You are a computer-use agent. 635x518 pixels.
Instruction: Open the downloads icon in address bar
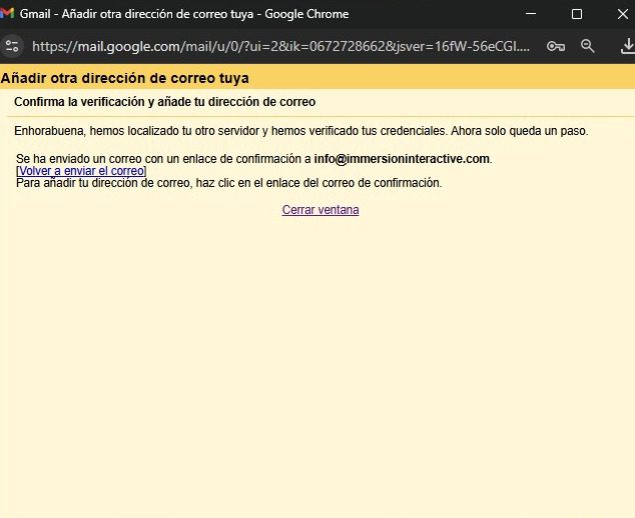(x=627, y=46)
